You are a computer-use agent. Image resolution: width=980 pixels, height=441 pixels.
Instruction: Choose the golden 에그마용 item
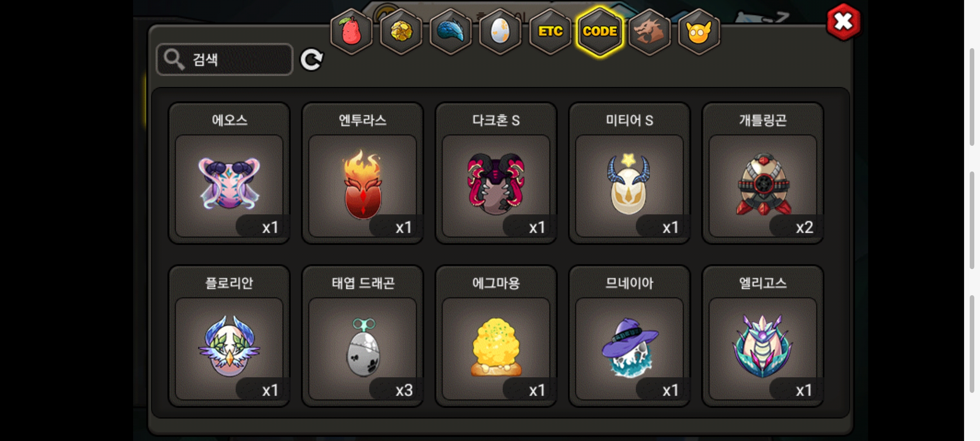pos(496,336)
